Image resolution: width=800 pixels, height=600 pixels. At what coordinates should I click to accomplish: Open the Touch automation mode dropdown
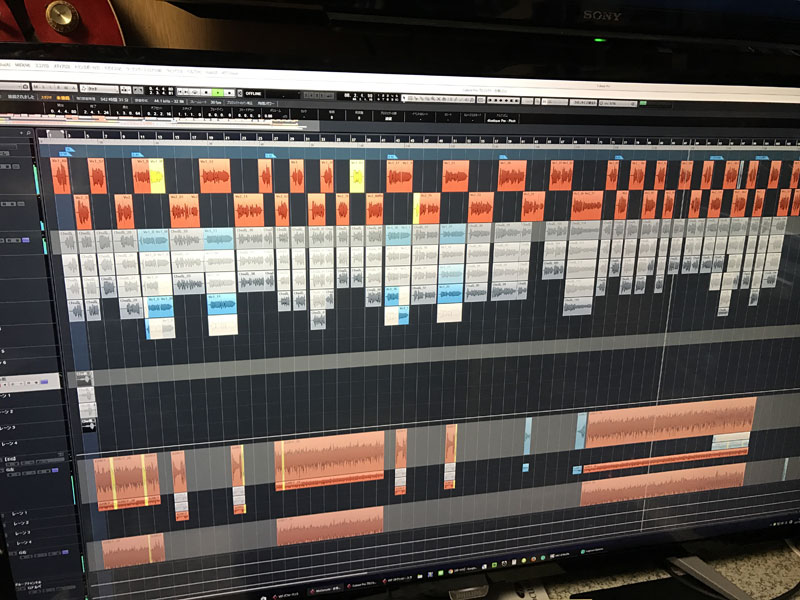pyautogui.click(x=98, y=89)
